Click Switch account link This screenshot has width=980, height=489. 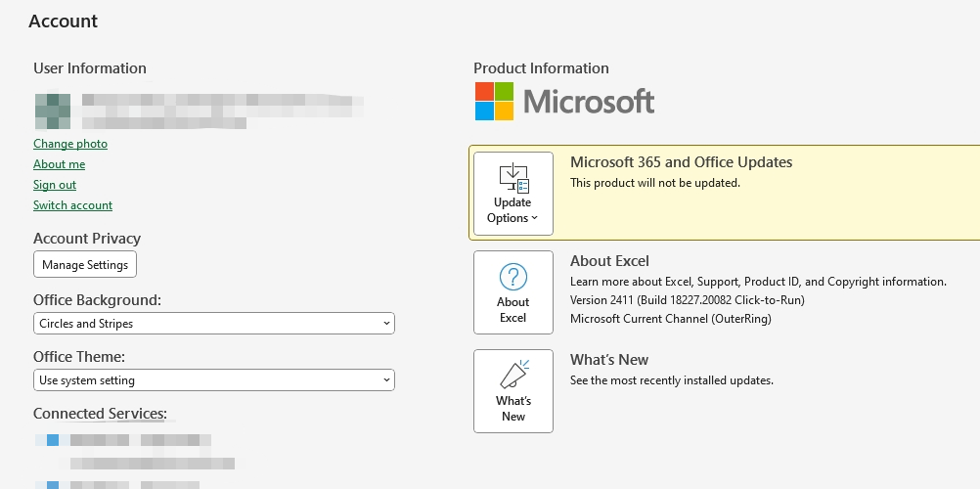[x=72, y=205]
